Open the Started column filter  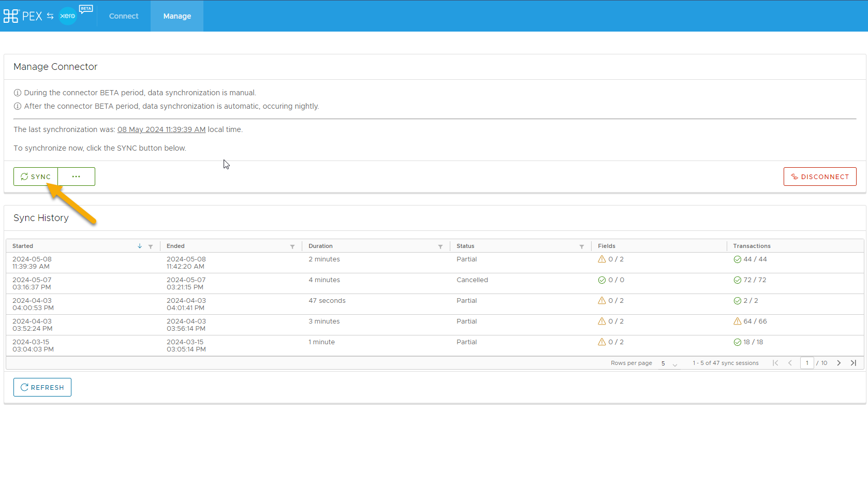click(x=151, y=246)
